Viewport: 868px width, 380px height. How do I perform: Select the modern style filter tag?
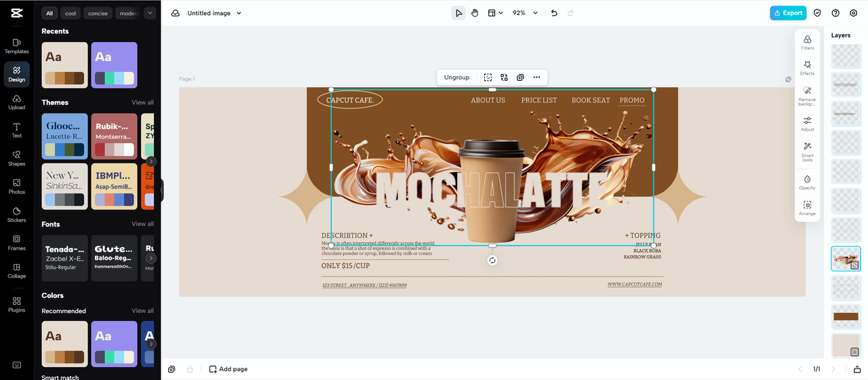[128, 13]
